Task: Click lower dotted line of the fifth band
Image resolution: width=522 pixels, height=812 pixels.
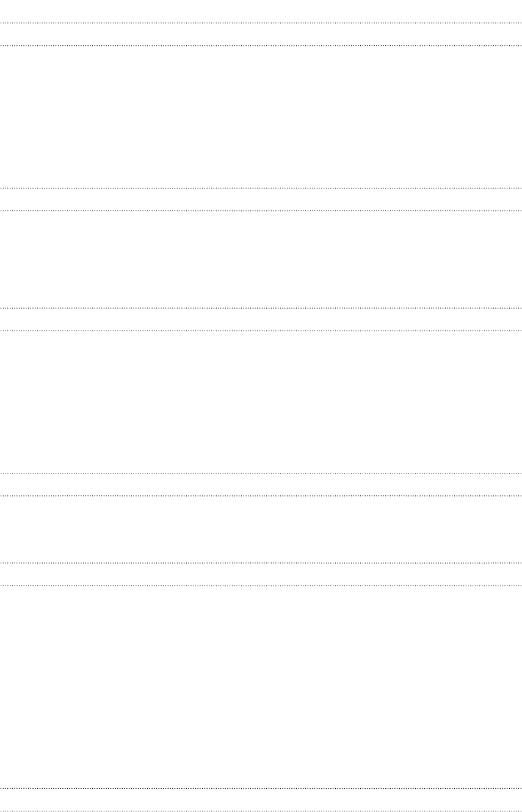Action: click(261, 586)
